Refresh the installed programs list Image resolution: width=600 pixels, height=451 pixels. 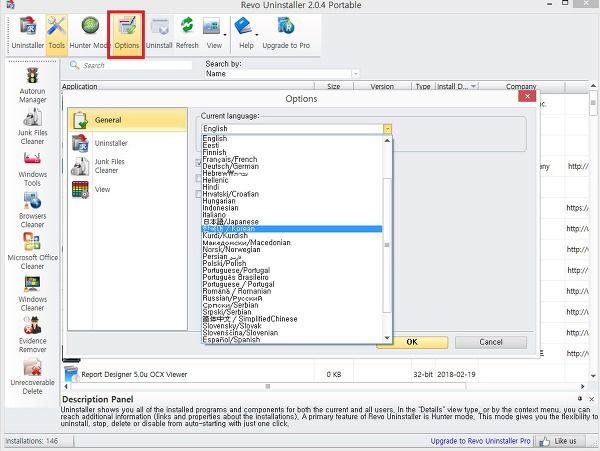pos(187,34)
